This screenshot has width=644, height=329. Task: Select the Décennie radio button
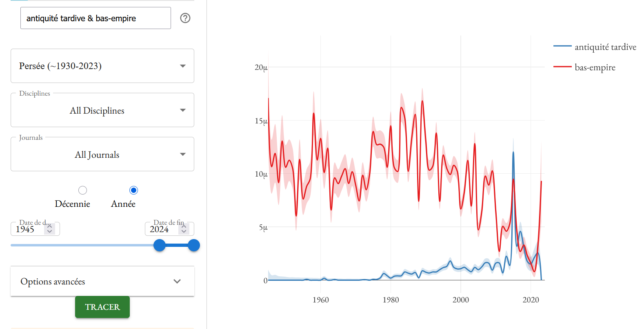(83, 190)
